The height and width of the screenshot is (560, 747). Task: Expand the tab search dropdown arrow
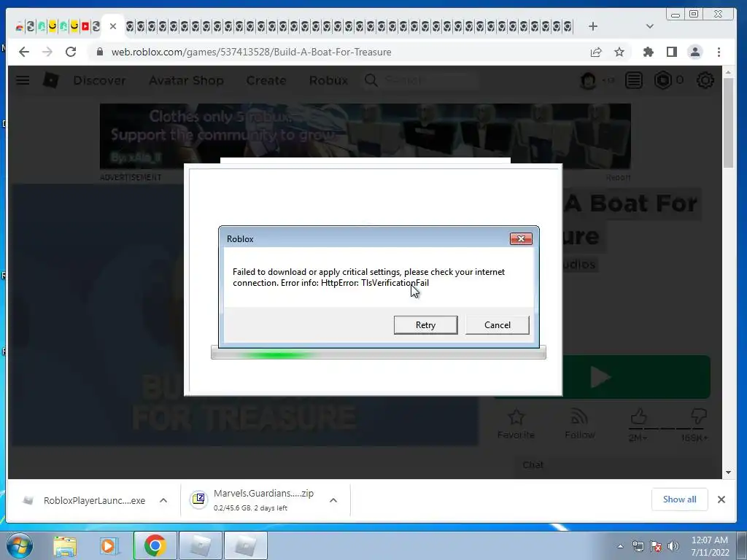[649, 26]
